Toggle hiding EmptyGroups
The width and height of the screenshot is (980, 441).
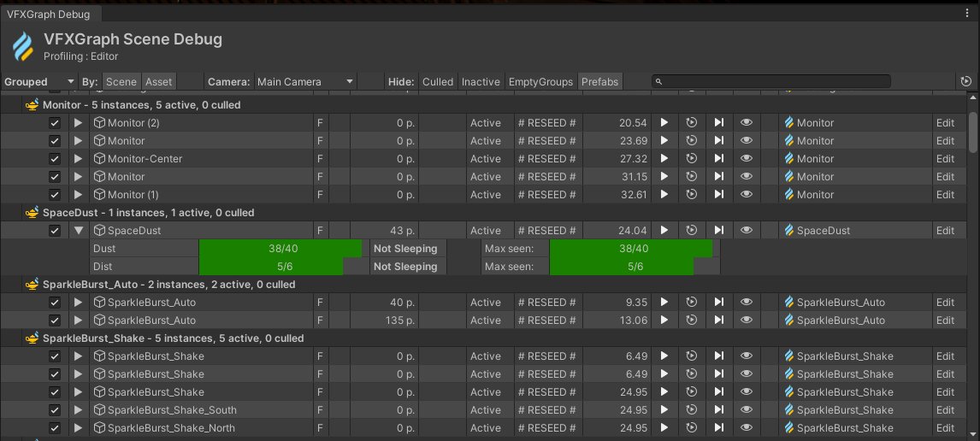click(540, 82)
